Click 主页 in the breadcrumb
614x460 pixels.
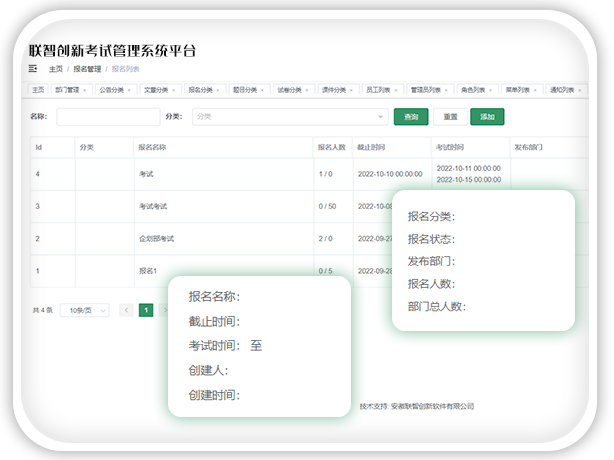click(56, 69)
